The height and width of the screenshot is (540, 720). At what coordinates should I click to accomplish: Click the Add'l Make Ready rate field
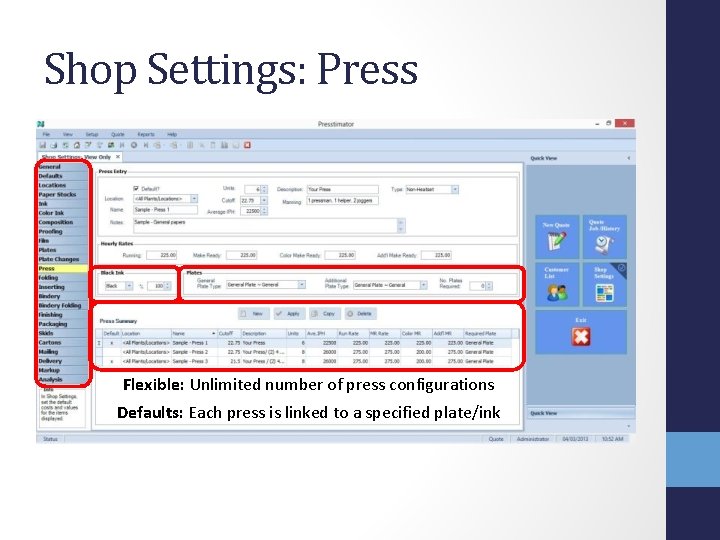pos(436,255)
